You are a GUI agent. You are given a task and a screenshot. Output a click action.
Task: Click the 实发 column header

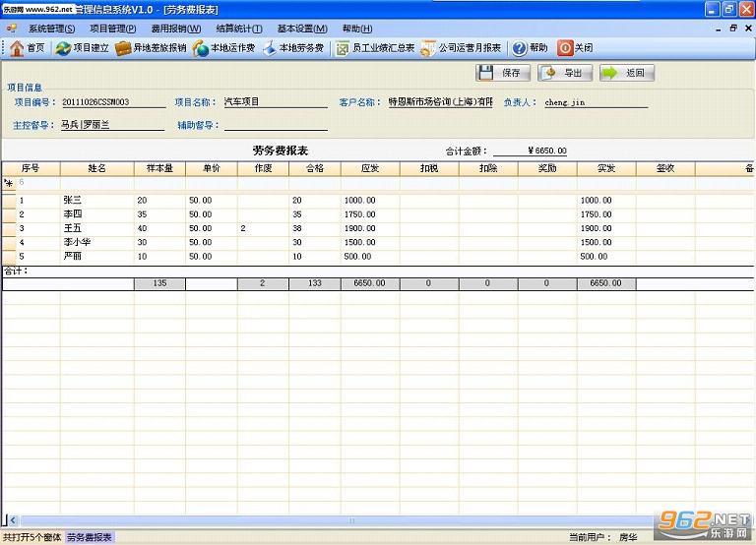point(606,168)
